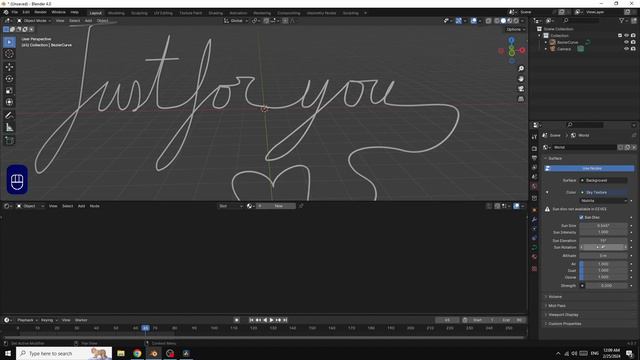Screen dimensions: 640x360
Task: Disable Camera object in renders icon
Action: [633, 49]
